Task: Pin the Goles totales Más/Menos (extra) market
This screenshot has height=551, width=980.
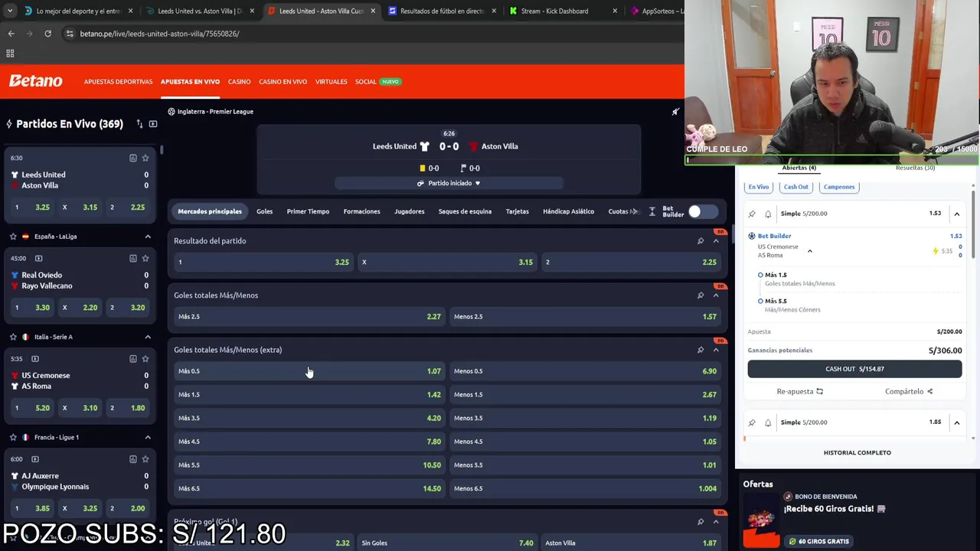Action: point(701,350)
